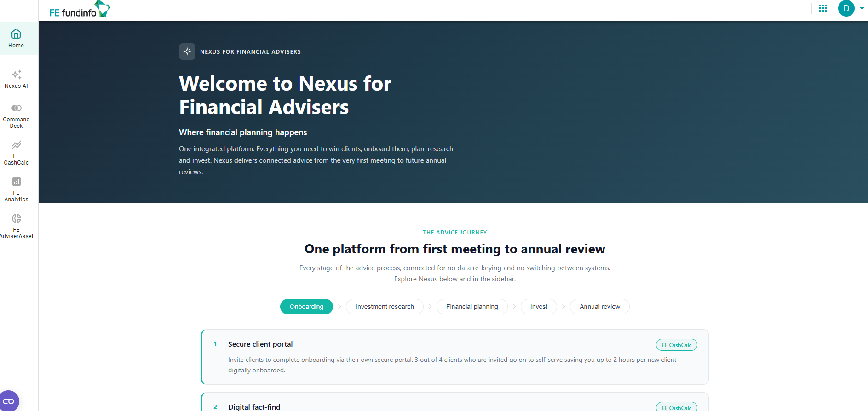Open the purple chat widget icon

[9, 401]
